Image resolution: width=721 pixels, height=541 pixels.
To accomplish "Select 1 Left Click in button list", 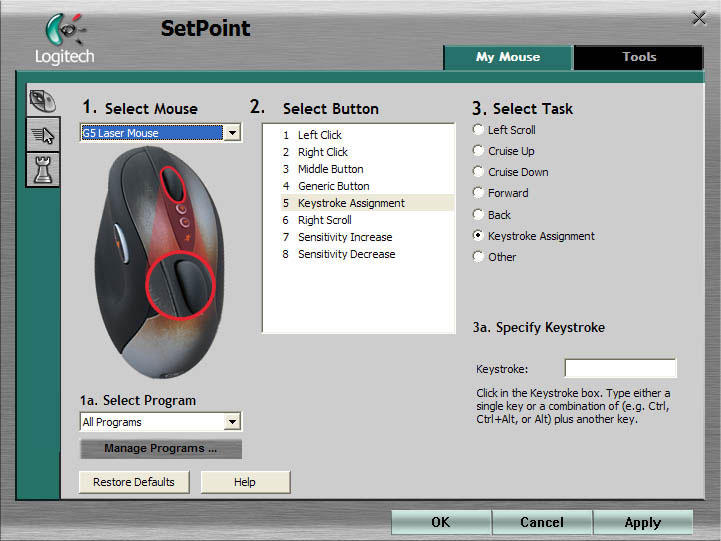I will 367,135.
